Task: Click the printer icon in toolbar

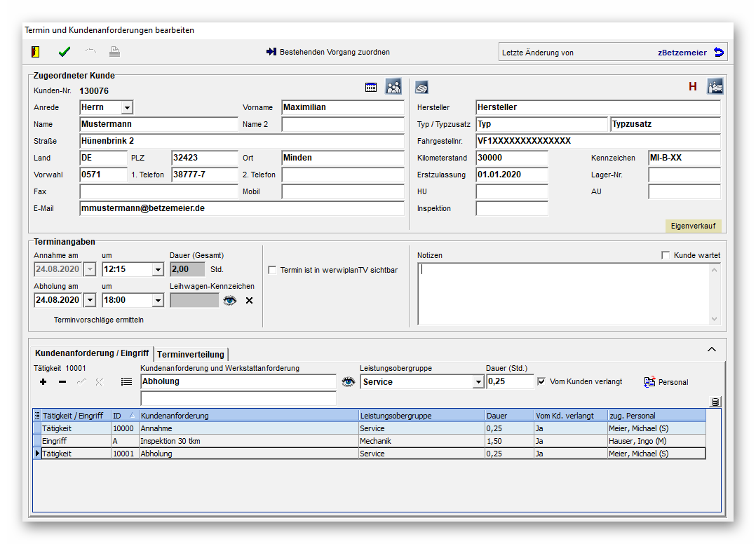Action: point(114,52)
